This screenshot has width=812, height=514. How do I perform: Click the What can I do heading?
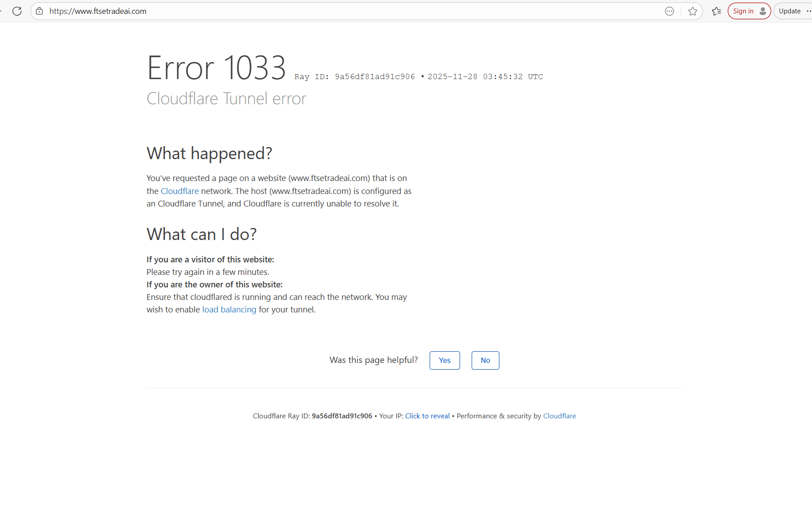[x=201, y=234]
